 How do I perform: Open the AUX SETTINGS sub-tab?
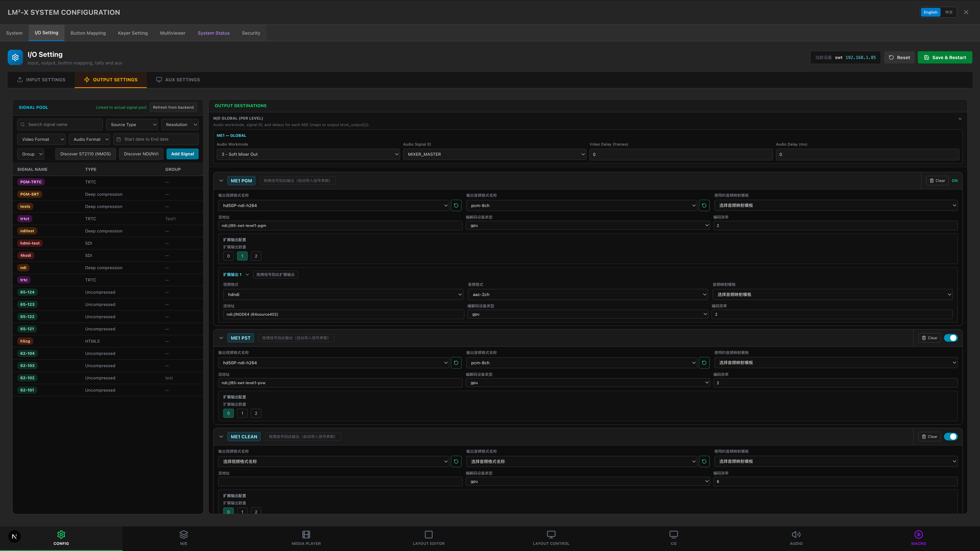[x=178, y=80]
